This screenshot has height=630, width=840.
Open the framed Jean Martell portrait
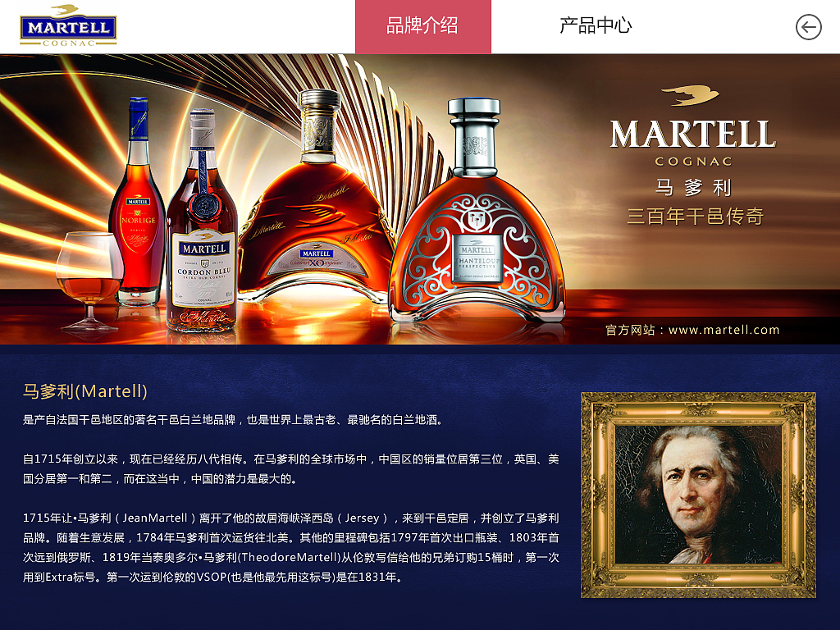(x=698, y=495)
